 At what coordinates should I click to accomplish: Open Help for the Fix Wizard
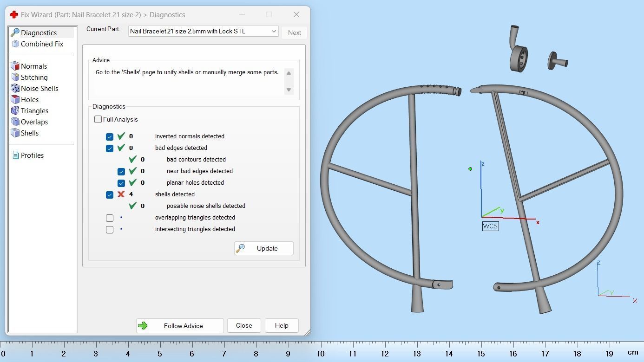click(282, 325)
